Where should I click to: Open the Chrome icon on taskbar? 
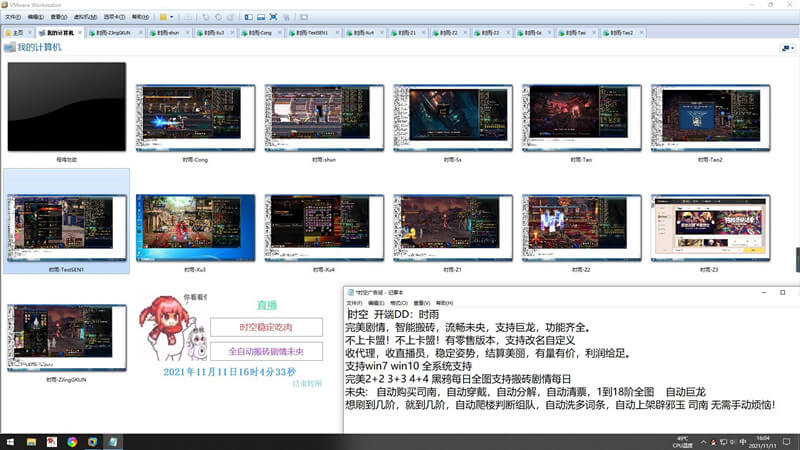[x=72, y=442]
